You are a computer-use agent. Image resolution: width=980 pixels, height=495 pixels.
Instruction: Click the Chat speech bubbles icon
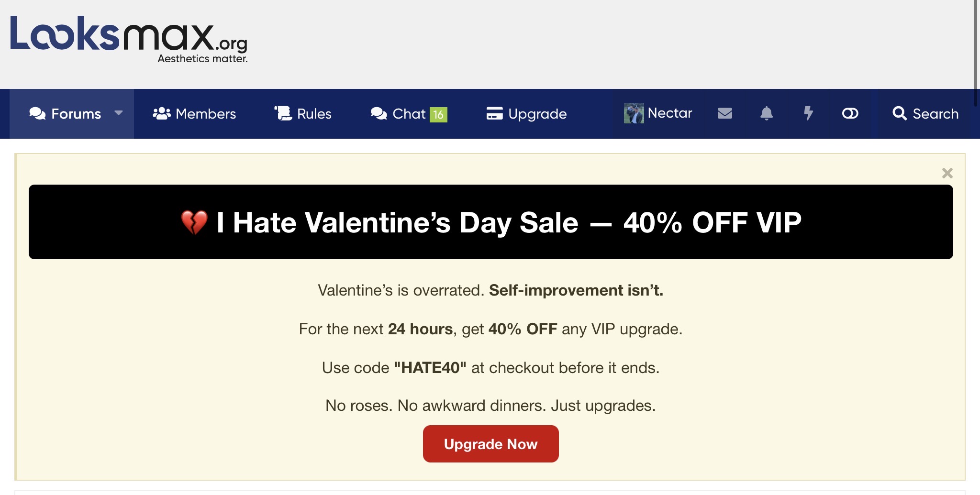379,113
